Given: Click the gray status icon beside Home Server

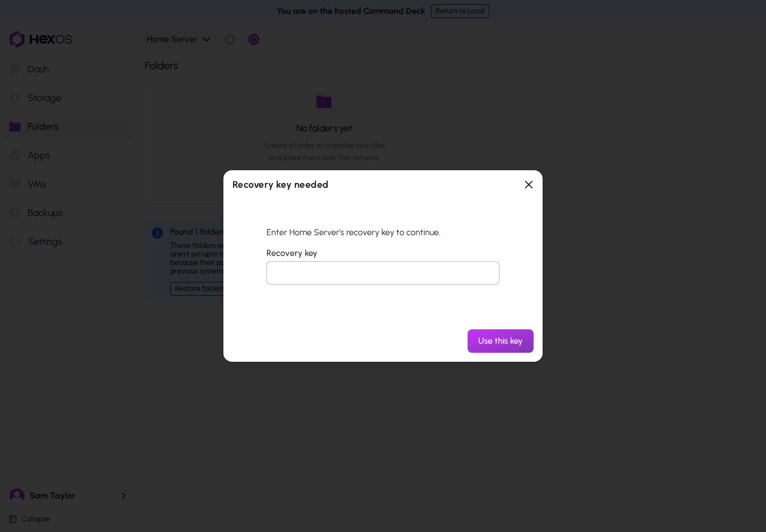Looking at the screenshot, I should click(x=230, y=39).
